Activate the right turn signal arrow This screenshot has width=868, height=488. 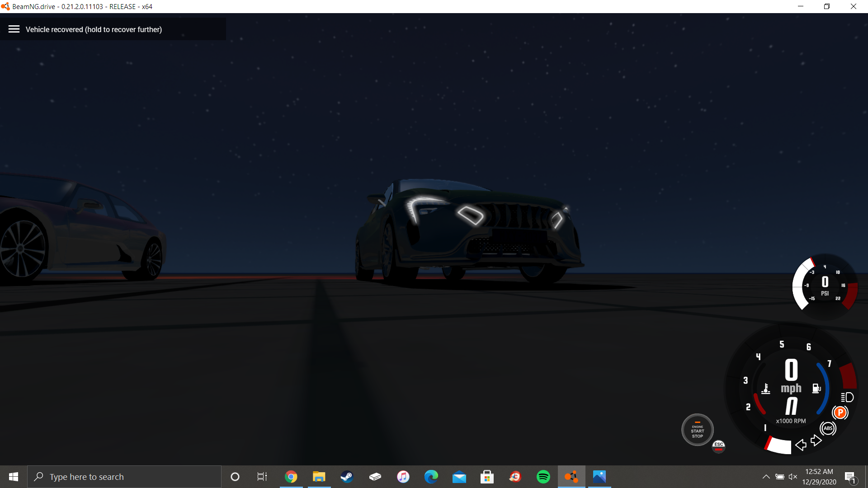click(816, 441)
